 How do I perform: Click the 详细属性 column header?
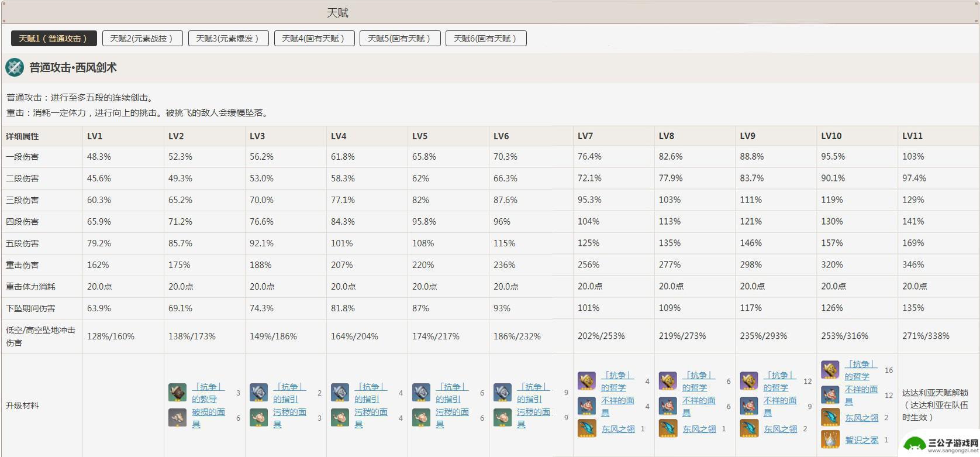coord(22,136)
